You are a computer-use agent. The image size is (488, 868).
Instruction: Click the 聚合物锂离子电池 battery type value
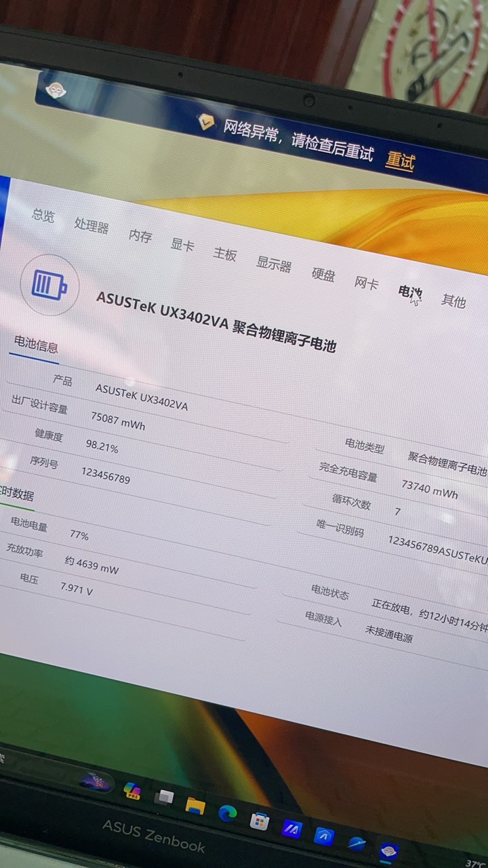[447, 463]
